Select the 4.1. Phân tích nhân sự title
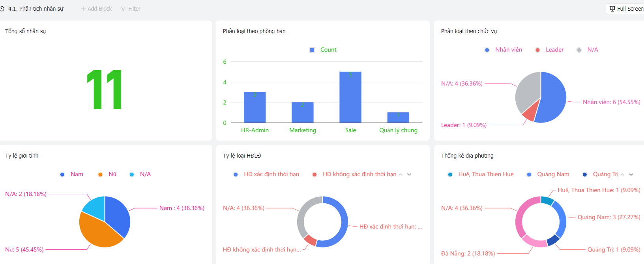Screen dimensions: 644x264 point(36,9)
